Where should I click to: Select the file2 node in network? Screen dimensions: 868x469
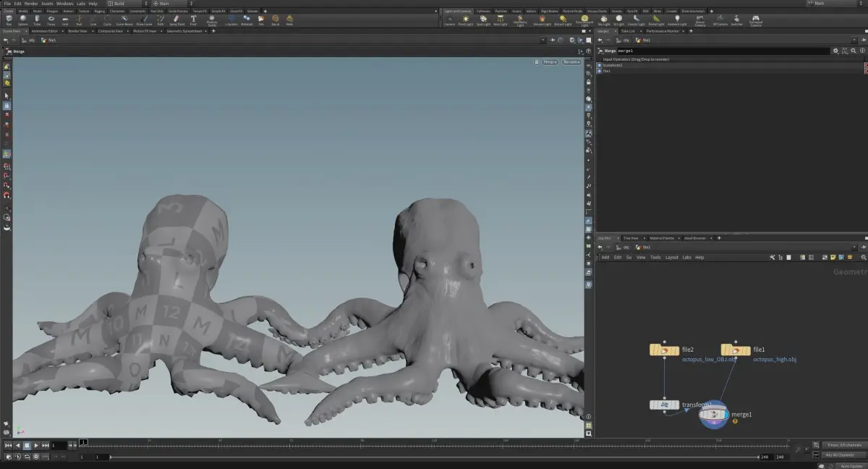click(x=664, y=350)
